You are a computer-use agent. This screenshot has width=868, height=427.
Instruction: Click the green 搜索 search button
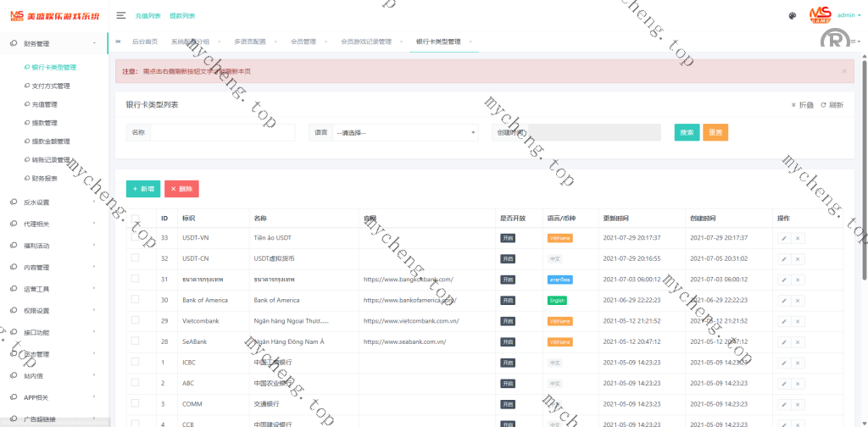coord(687,132)
